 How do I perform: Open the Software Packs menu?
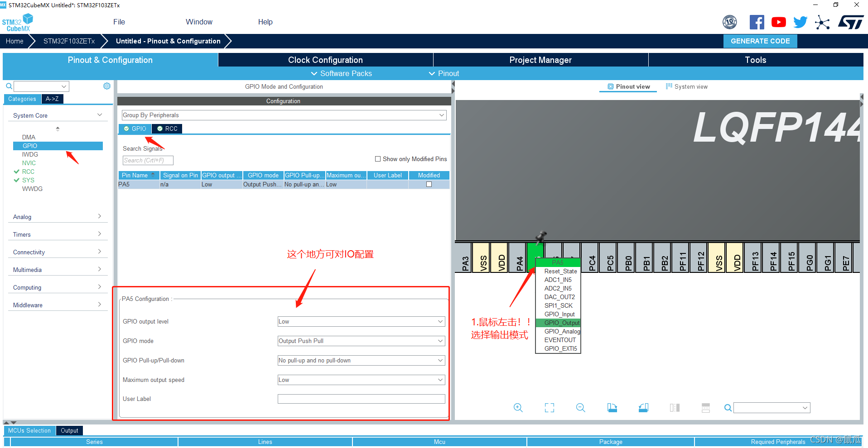[x=341, y=73]
